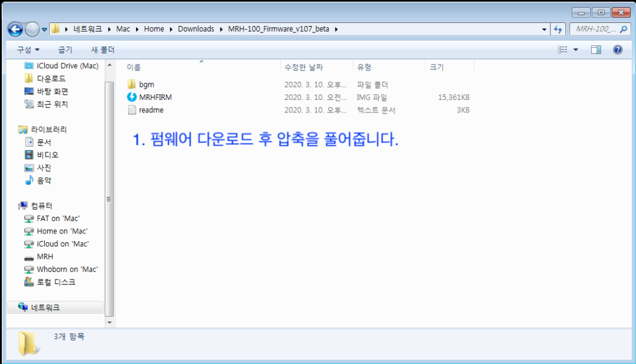The height and width of the screenshot is (364, 636).
Task: Click 새 폴더 new folder button
Action: click(102, 50)
